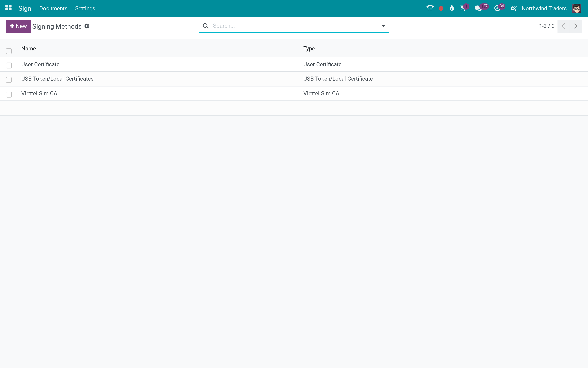
Task: Open the USB Token/Local Certificates name record
Action: click(57, 79)
